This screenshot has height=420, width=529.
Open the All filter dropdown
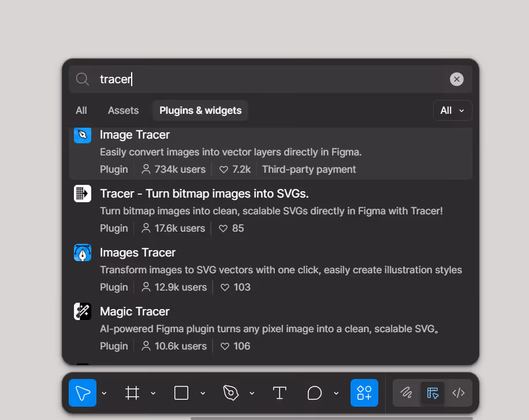coord(452,110)
